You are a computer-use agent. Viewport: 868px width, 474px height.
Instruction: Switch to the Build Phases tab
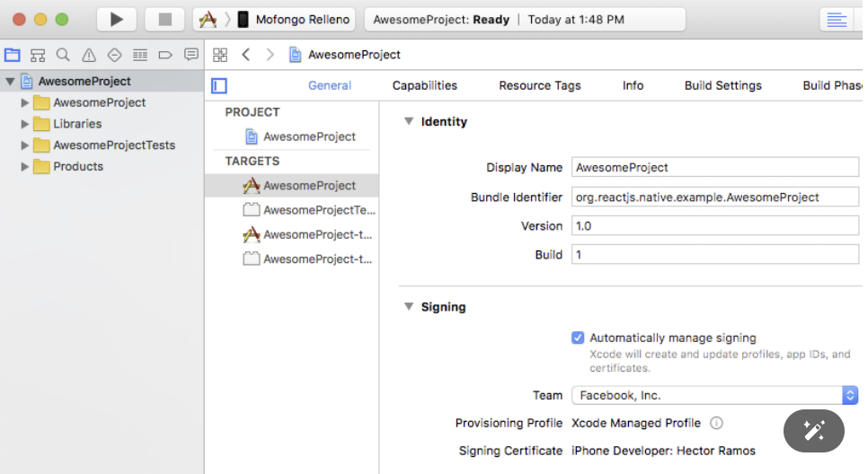click(833, 85)
